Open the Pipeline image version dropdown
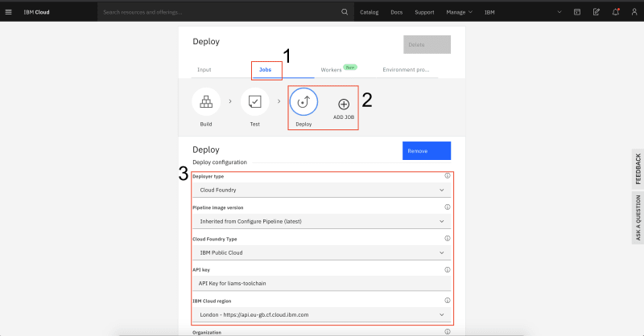644x336 pixels. (321, 221)
